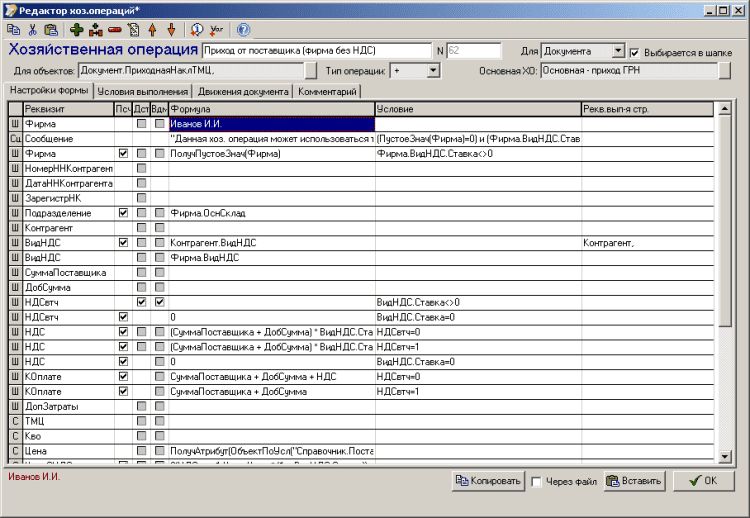Click scrollbar up arrow of the table
This screenshot has width=750, height=518.
click(725, 109)
